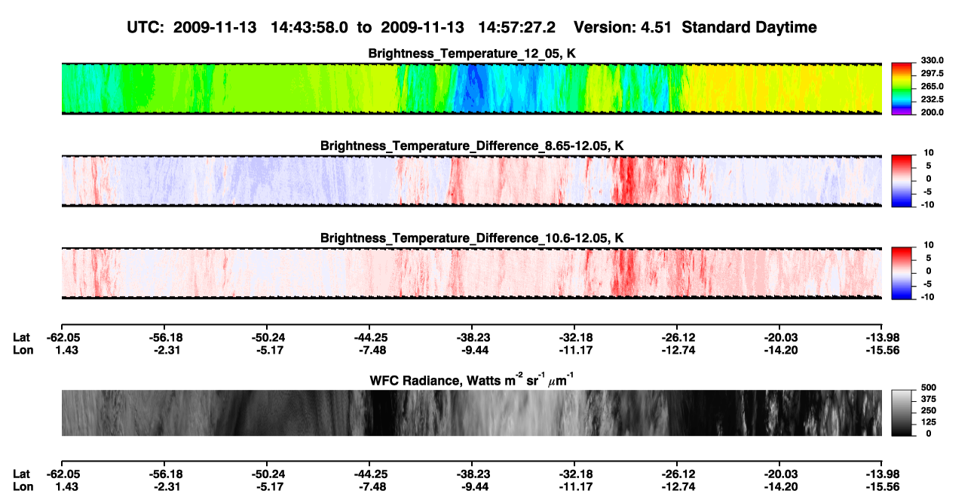Click the "Brightness_Temperature_Difference_10.6-12.05, K" title
This screenshot has width=980, height=503.
[472, 238]
